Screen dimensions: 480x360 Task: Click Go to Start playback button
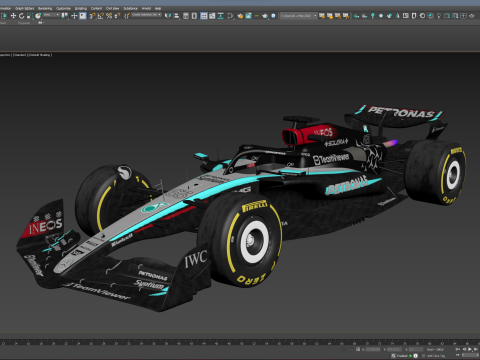tap(458, 349)
